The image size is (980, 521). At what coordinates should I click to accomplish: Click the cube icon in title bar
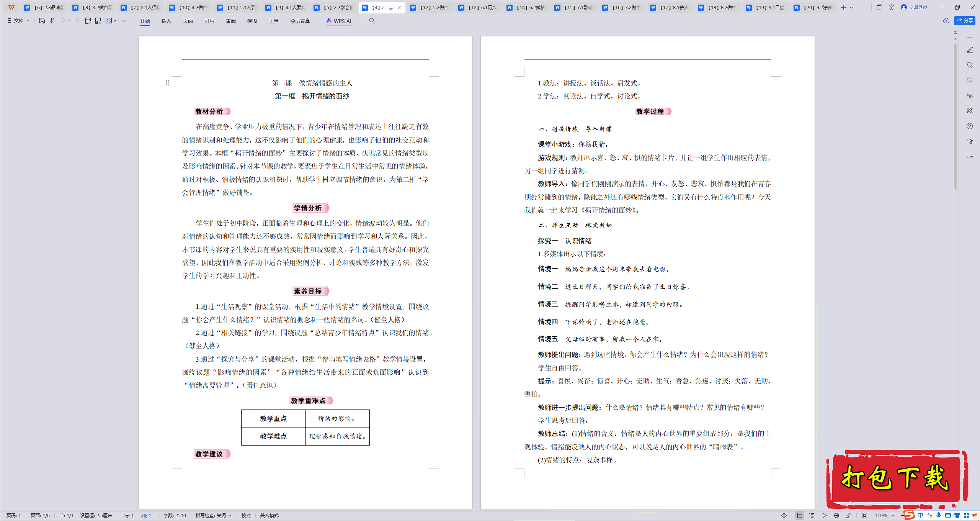point(892,7)
